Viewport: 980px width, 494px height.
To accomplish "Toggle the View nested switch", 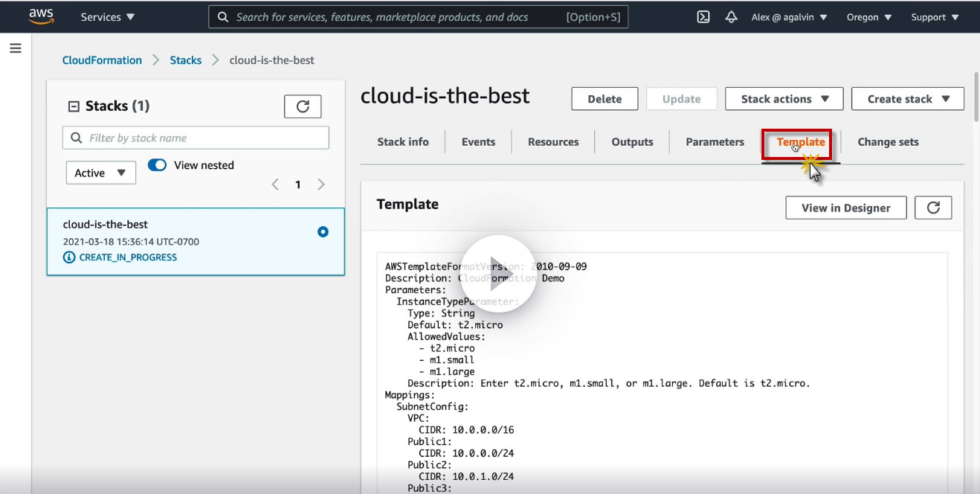I will (x=157, y=165).
